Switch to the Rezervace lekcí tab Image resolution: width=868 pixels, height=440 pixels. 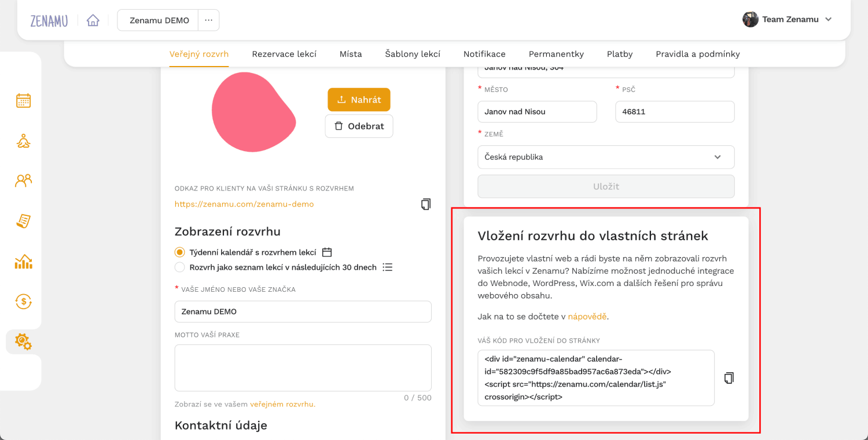[x=284, y=54]
